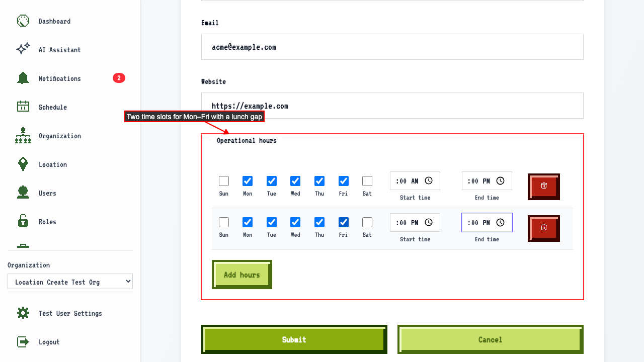Submit the location form
The height and width of the screenshot is (362, 644).
click(x=294, y=339)
